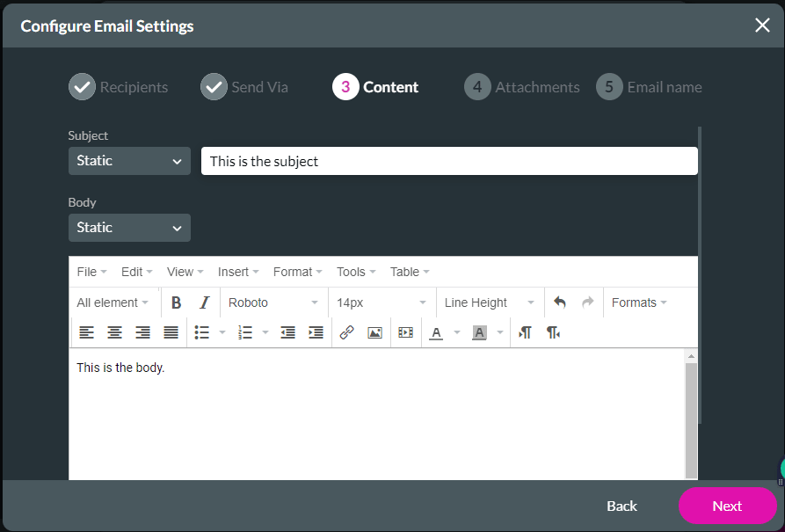The width and height of the screenshot is (785, 532).
Task: Insert an image into the email body
Action: pos(374,332)
